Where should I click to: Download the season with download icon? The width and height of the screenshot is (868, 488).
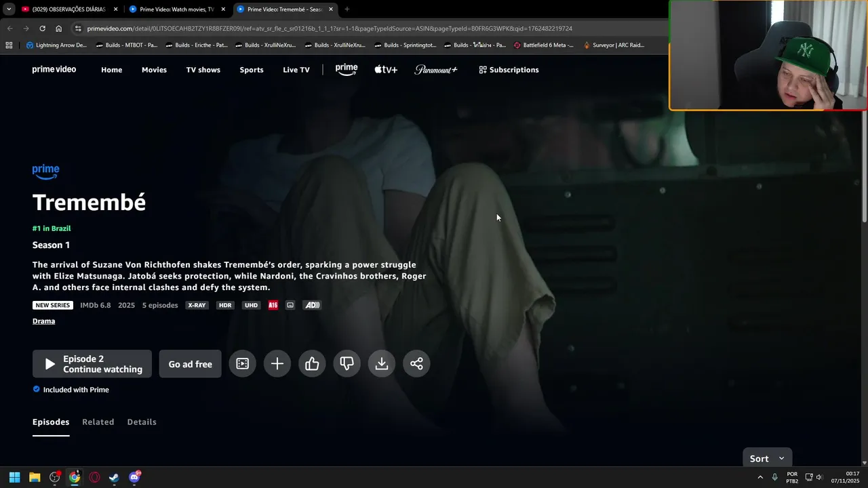pos(382,364)
